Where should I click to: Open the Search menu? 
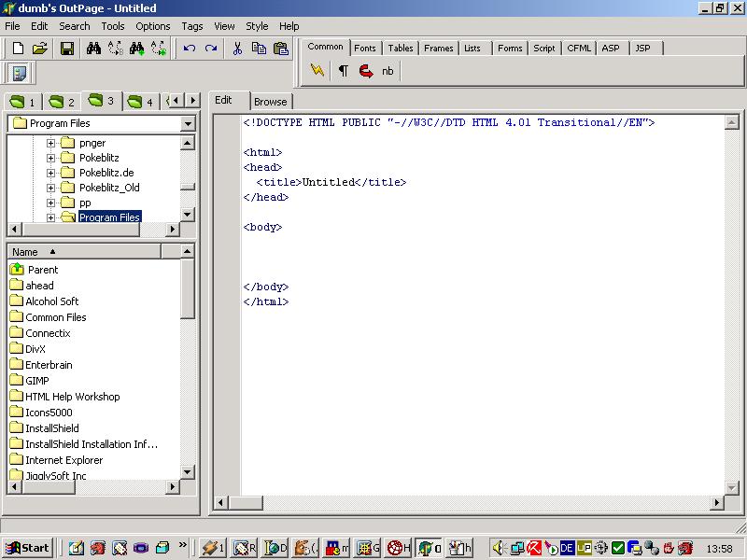[x=75, y=26]
